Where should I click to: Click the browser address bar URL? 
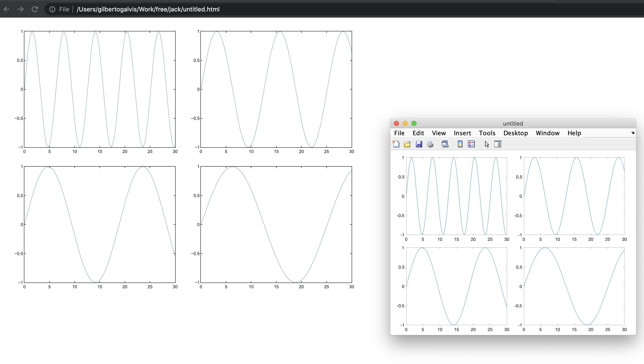tap(148, 9)
